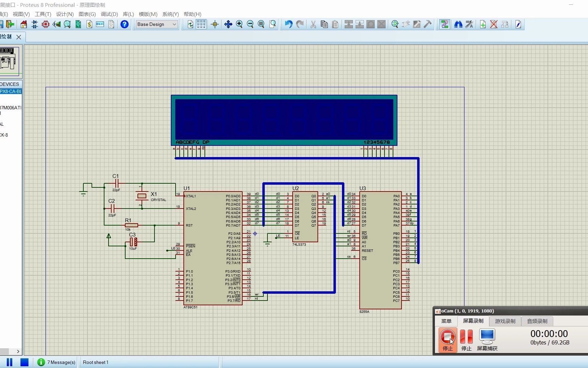Switch to the 游戏录制 tab in oCam
The width and height of the screenshot is (588, 368).
[505, 321]
